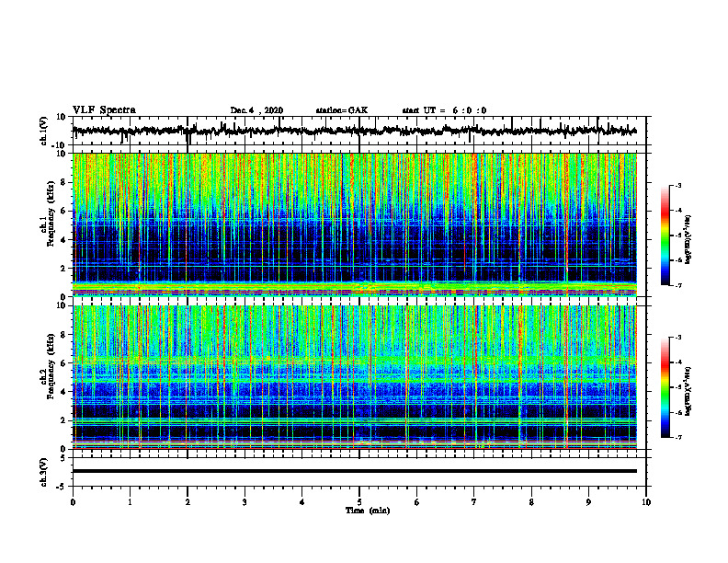Select the date text "Dec. 4, 2020"
The width and height of the screenshot is (728, 563).
[x=256, y=110]
